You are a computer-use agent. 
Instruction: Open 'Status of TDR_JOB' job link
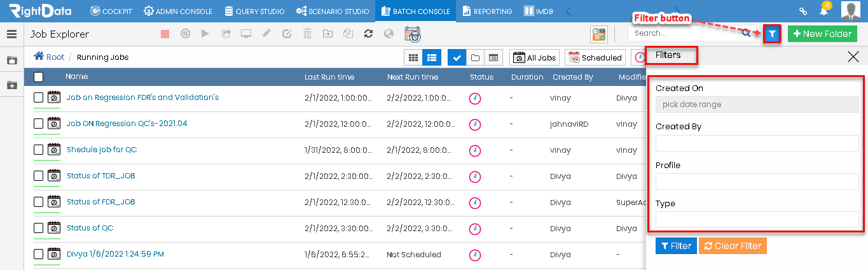tap(100, 176)
